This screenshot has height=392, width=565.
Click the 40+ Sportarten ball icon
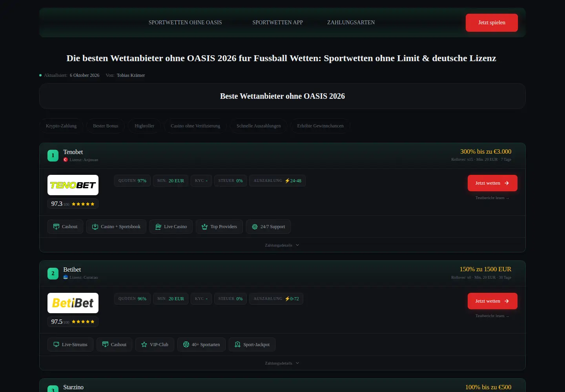point(186,345)
